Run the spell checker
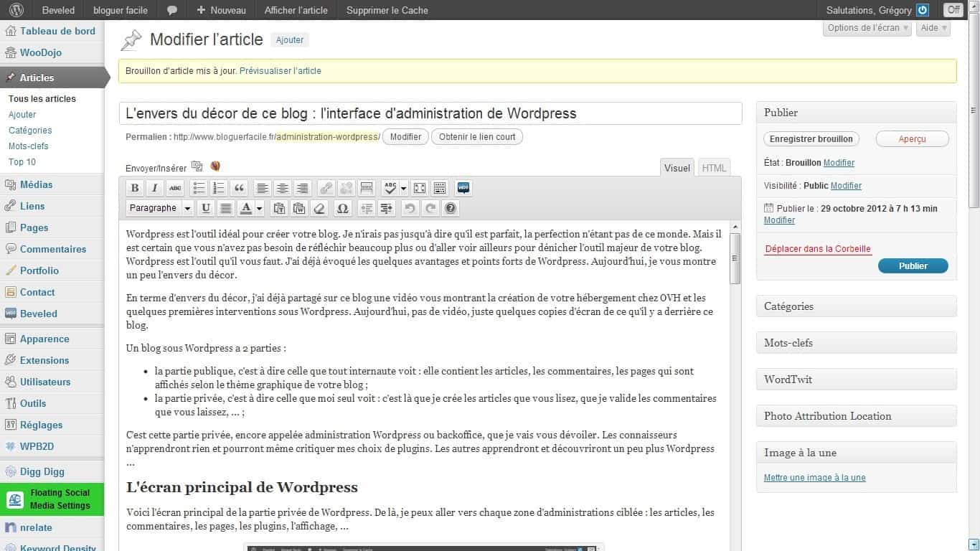980x551 pixels. pos(390,189)
